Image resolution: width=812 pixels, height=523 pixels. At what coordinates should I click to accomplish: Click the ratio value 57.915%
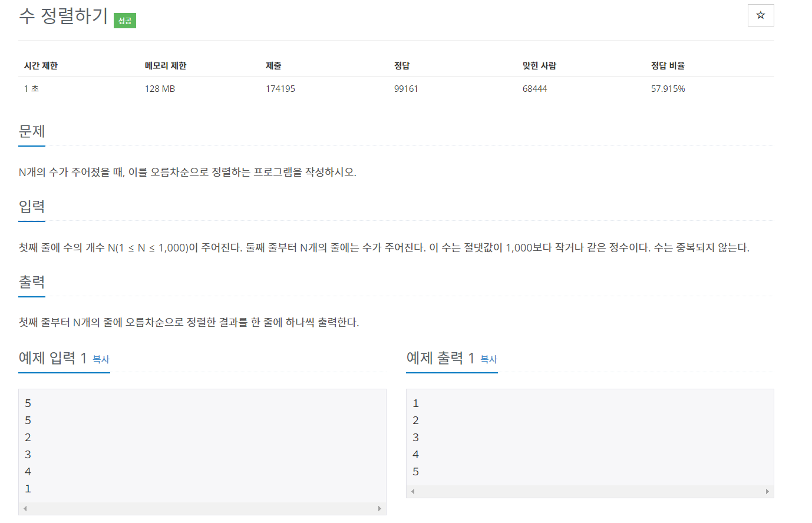click(668, 88)
